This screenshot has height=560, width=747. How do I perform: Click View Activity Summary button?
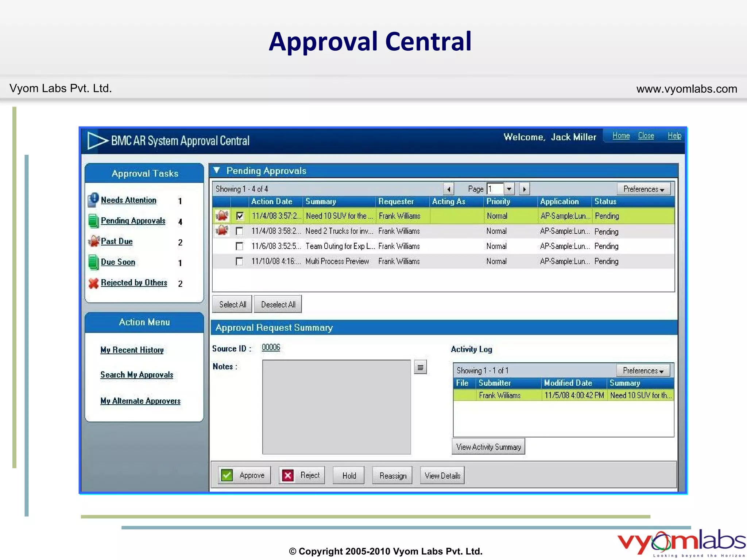488,447
